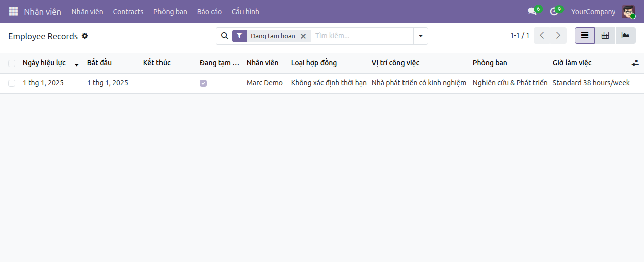Open optional columns adjust settings icon
The height and width of the screenshot is (262, 644).
point(635,63)
